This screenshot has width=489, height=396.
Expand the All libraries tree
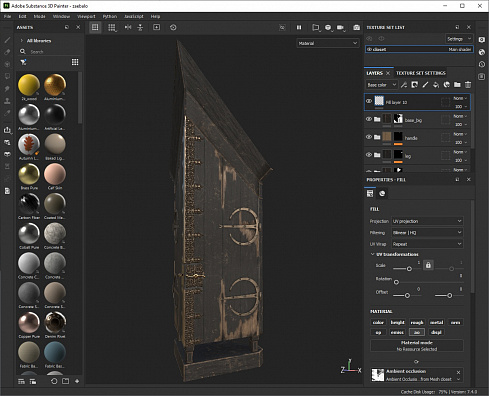coord(22,41)
